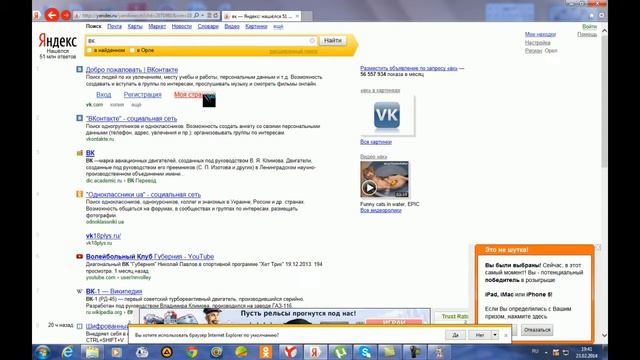Open the Карты service tab

coord(135,26)
